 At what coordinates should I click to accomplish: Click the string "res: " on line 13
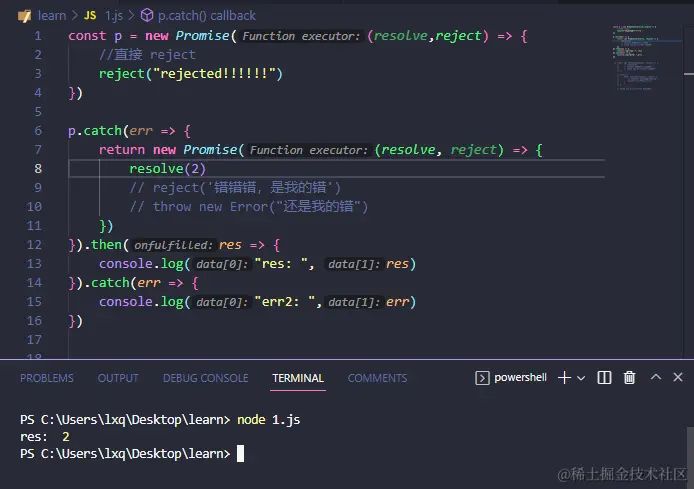click(x=281, y=264)
